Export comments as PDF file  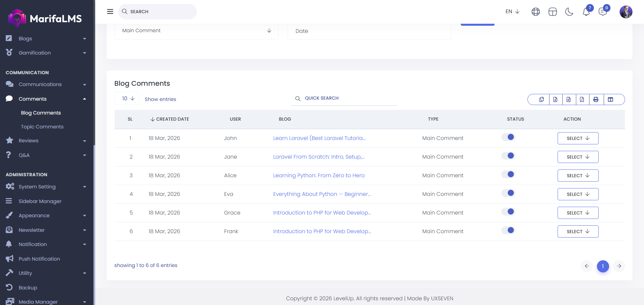(x=582, y=99)
